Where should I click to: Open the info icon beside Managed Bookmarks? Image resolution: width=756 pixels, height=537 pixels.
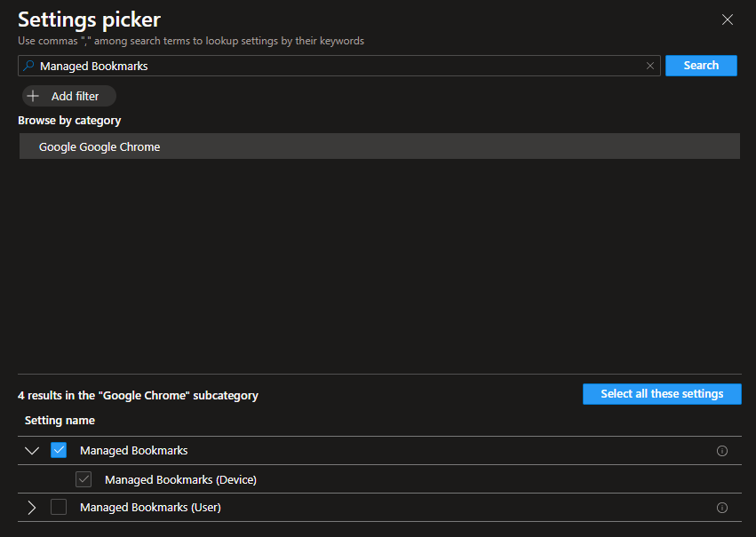(x=722, y=450)
